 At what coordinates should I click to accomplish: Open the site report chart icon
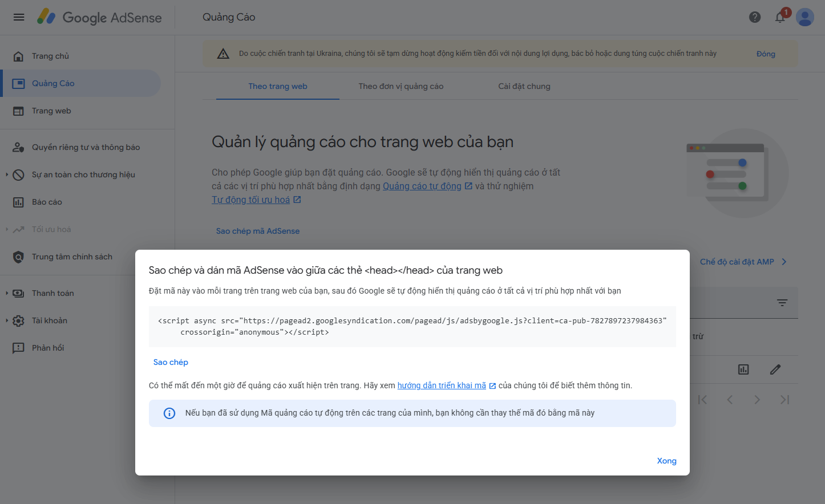tap(743, 369)
